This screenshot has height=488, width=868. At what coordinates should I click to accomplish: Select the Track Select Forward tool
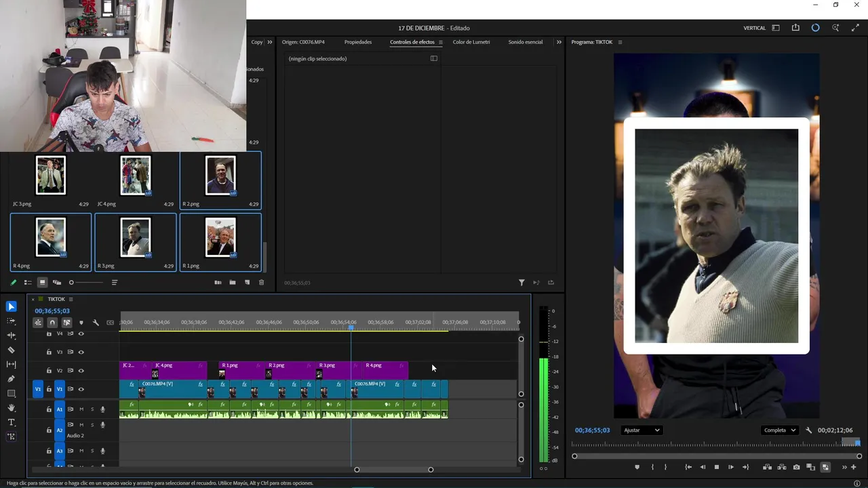coord(12,321)
